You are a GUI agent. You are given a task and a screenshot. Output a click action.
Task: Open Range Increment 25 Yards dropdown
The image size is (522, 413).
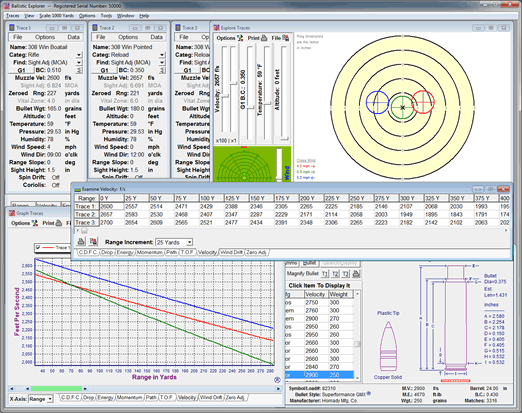pos(189,242)
